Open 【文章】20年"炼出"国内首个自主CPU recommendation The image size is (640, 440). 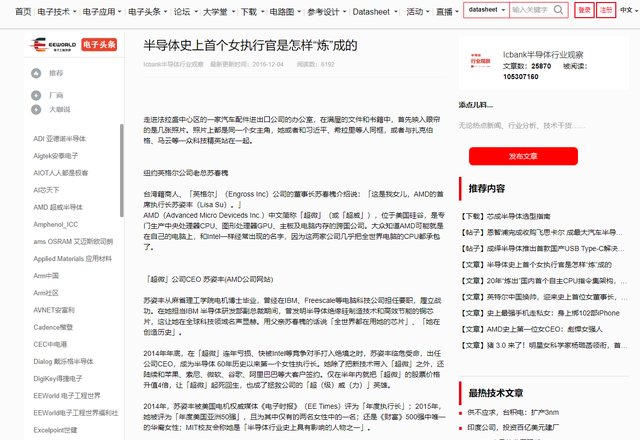coord(543,281)
